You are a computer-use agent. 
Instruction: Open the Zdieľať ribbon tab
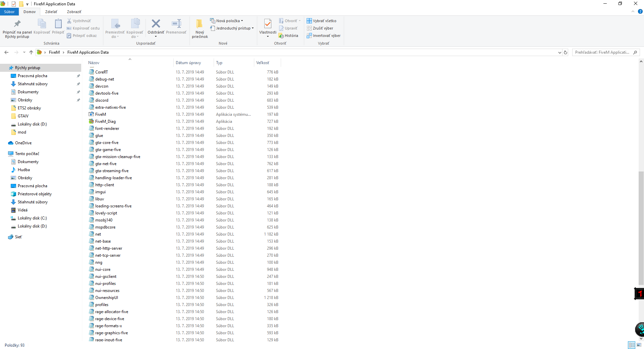pos(51,12)
